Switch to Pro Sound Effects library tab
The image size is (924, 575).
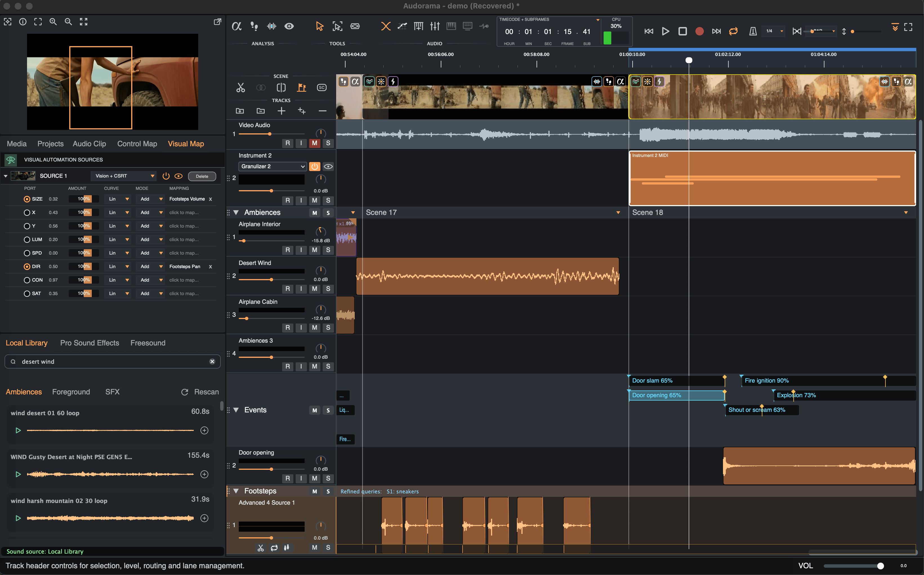(90, 343)
